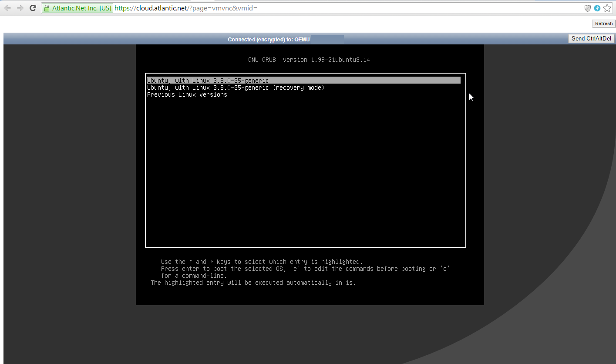Go back with the browser back arrow

pos(7,8)
